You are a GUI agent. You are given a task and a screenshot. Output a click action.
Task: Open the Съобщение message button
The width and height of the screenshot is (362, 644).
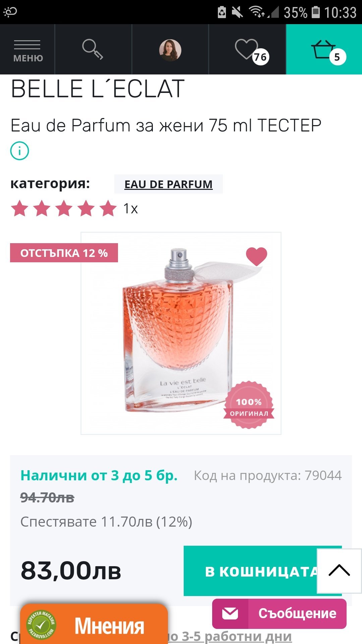[x=279, y=613]
